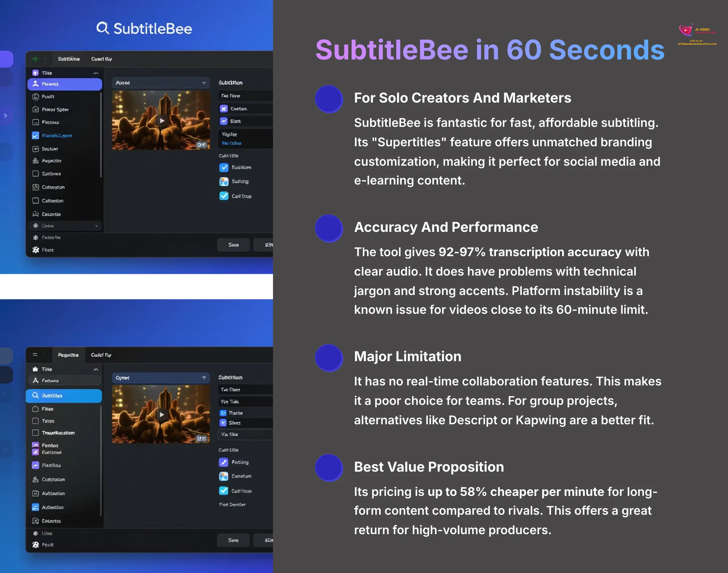Click the Sure button
Viewport: 728px width, 573px height.
tap(233, 540)
